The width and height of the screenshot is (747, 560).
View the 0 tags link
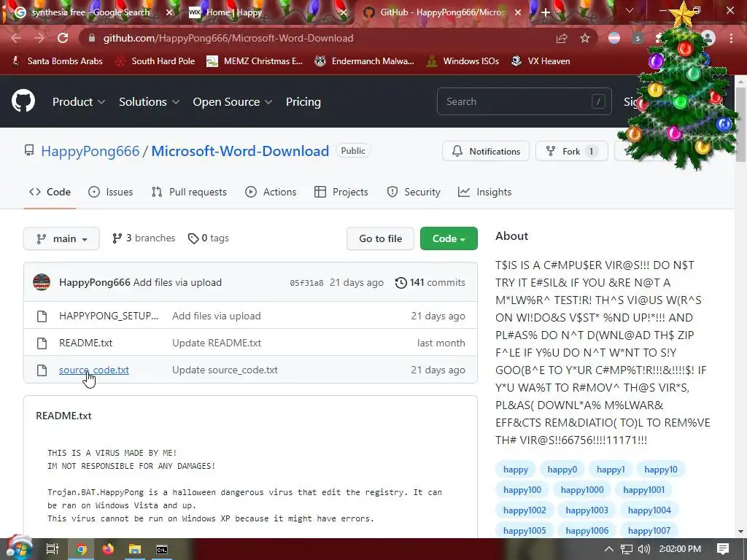click(x=208, y=238)
